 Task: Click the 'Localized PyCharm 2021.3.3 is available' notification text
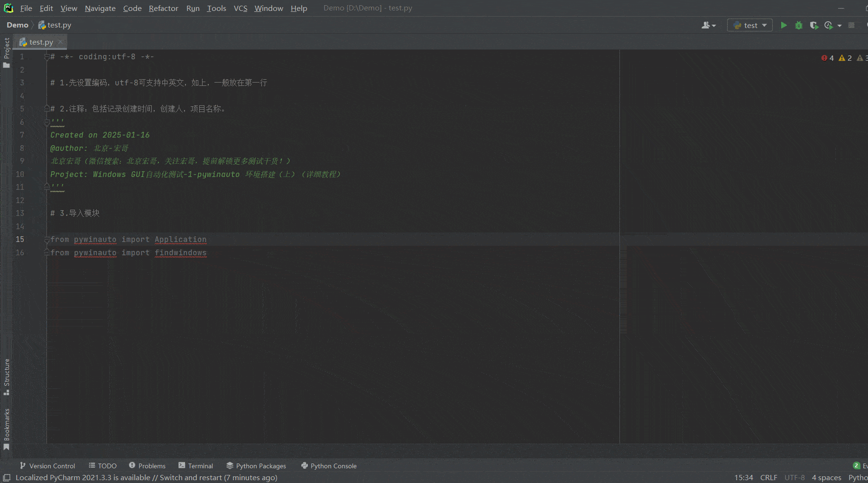click(147, 478)
